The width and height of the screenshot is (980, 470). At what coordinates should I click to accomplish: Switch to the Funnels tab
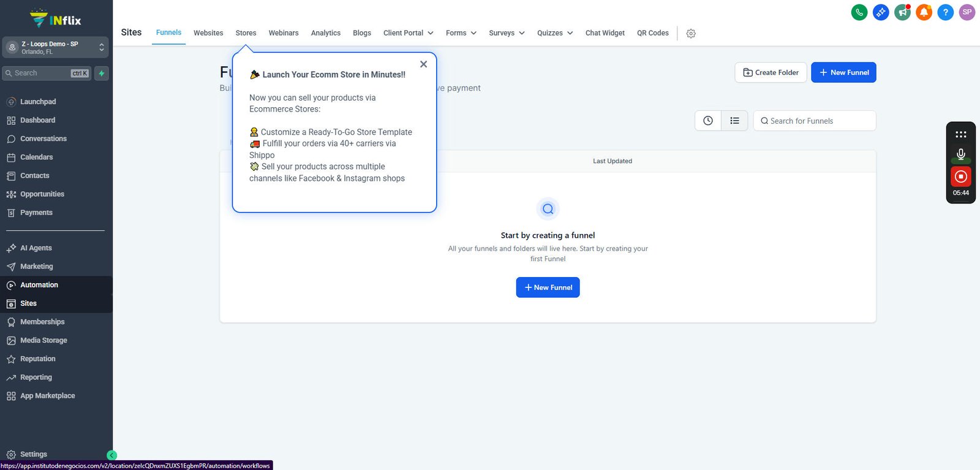(168, 32)
